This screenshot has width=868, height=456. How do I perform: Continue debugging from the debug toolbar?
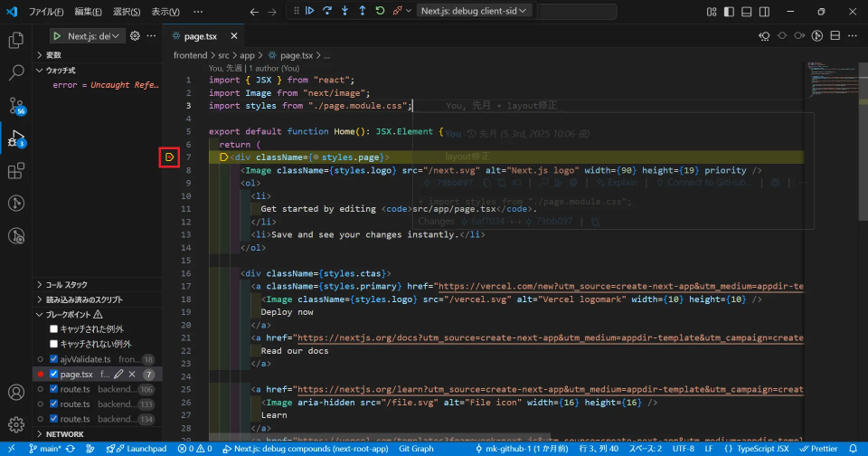click(x=310, y=11)
